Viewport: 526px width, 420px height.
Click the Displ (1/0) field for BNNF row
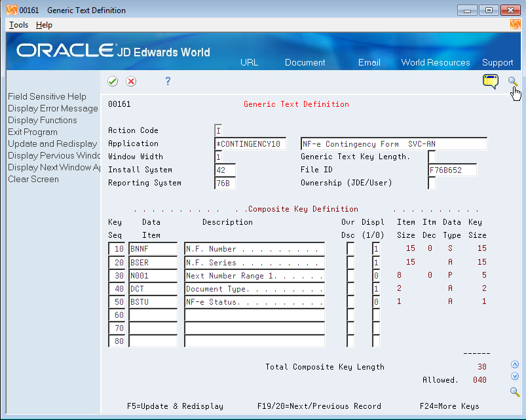[x=376, y=249]
